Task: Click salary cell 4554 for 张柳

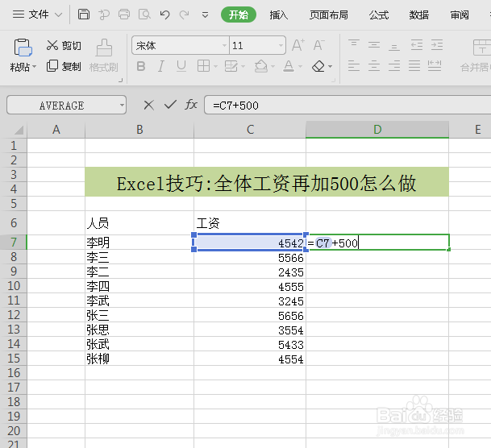Action: 250,359
